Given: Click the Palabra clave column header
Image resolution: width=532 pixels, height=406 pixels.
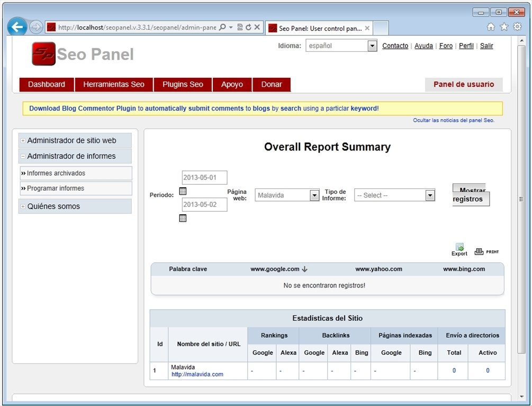Looking at the screenshot, I should (x=188, y=269).
